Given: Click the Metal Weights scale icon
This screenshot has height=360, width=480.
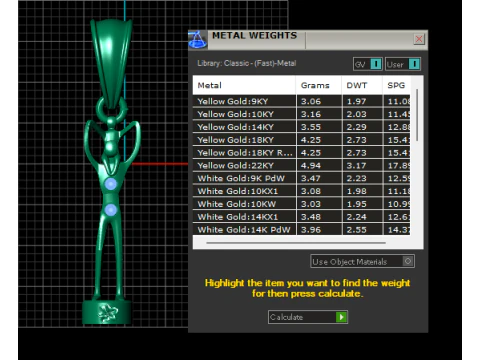Looking at the screenshot, I should (x=198, y=40).
